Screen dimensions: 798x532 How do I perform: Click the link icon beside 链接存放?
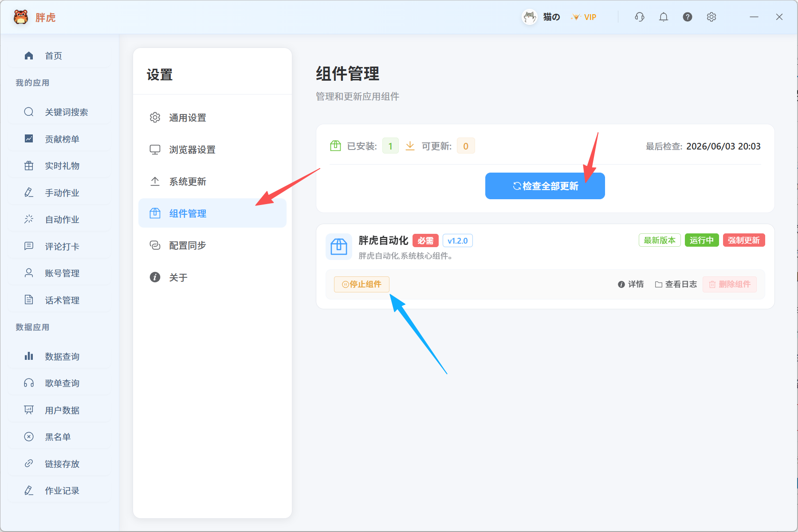29,463
